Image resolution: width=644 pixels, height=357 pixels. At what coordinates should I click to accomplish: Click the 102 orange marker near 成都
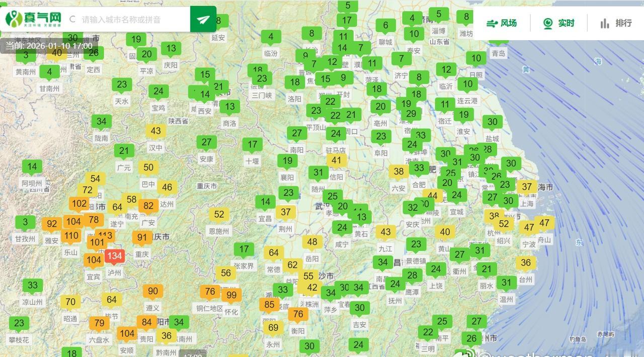79,205
